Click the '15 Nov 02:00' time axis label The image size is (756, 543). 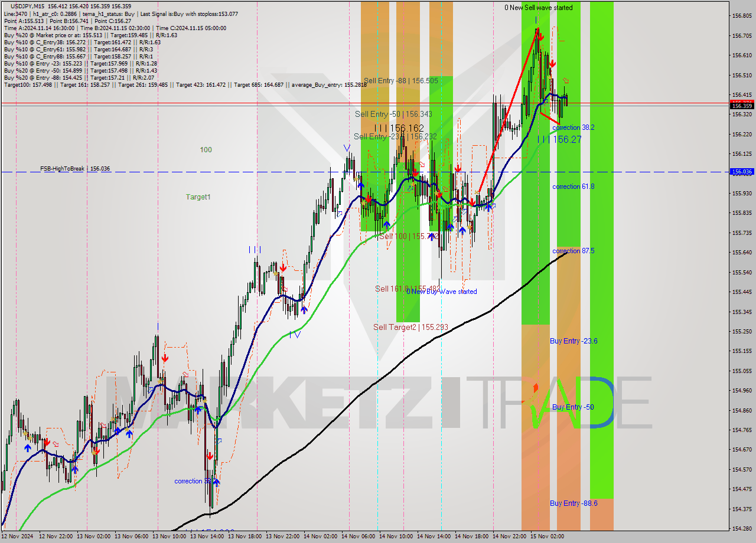(548, 537)
